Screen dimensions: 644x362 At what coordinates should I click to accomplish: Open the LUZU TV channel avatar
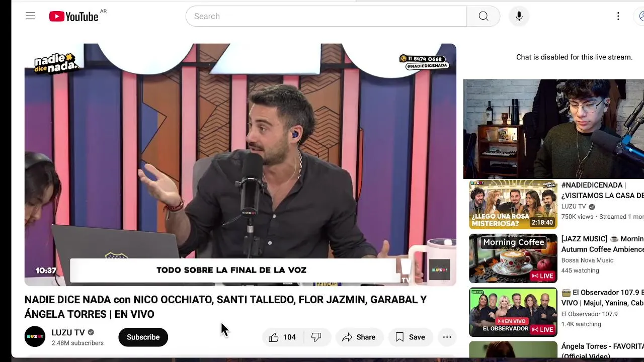pos(35,337)
